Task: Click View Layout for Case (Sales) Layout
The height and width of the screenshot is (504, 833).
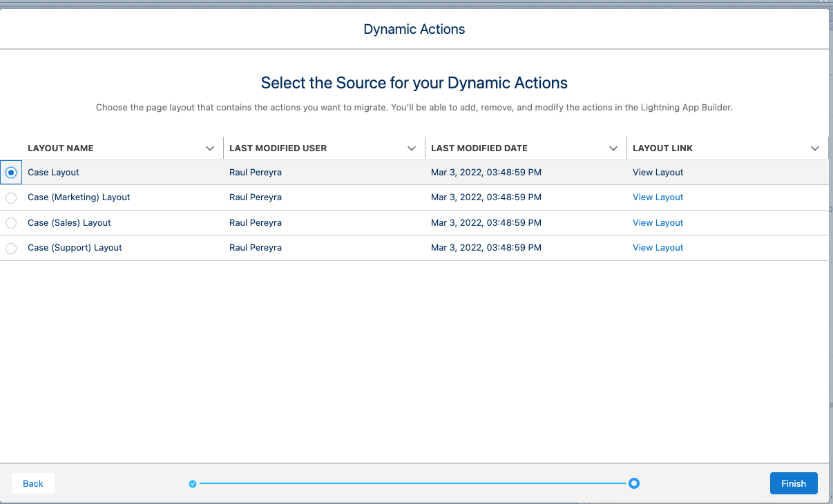Action: click(658, 223)
